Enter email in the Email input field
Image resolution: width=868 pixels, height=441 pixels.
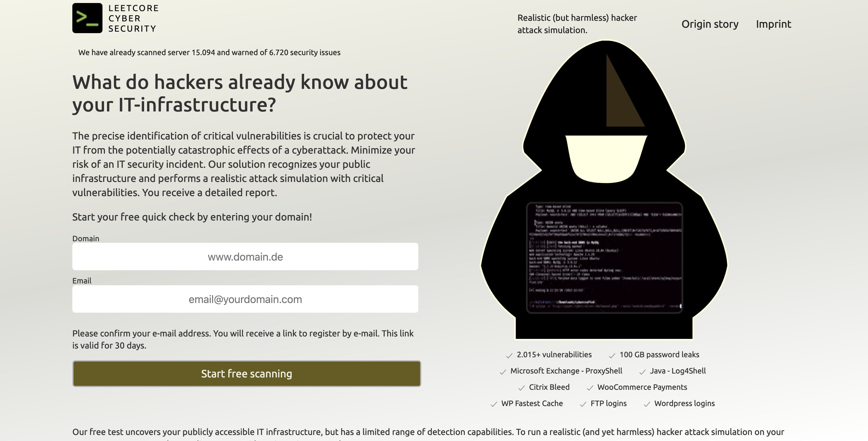click(245, 299)
